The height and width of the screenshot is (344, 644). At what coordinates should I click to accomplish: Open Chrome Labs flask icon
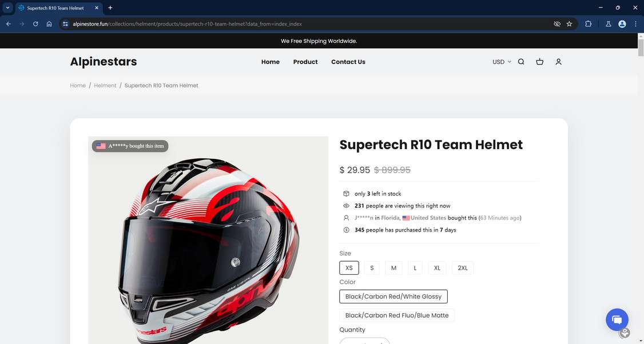click(x=609, y=24)
